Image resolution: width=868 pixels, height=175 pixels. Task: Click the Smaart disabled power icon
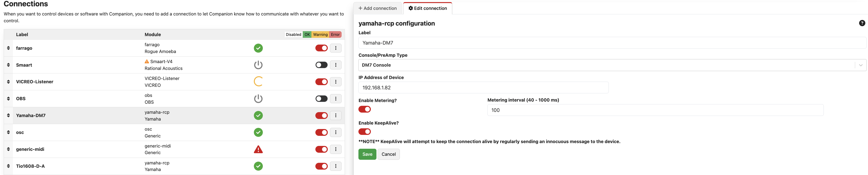258,65
